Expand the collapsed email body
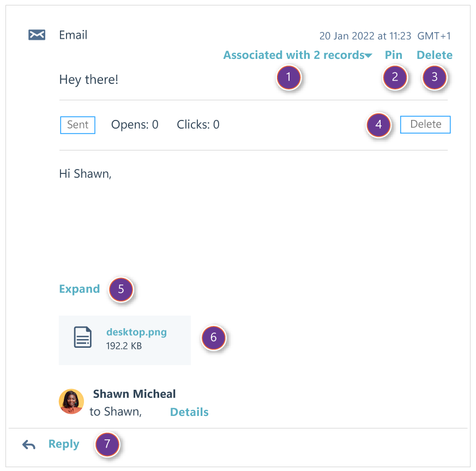The image size is (476, 471). coord(80,289)
